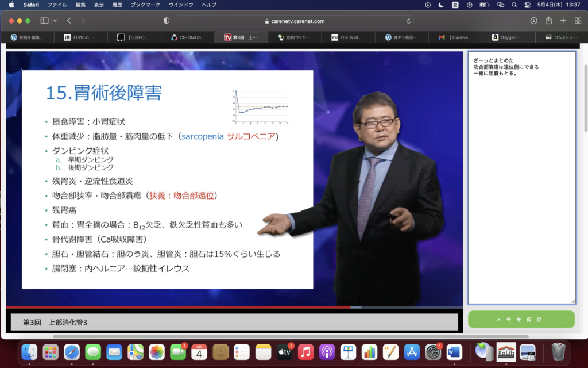The height and width of the screenshot is (368, 588).
Task: Show the tab overview grid
Action: point(578,21)
